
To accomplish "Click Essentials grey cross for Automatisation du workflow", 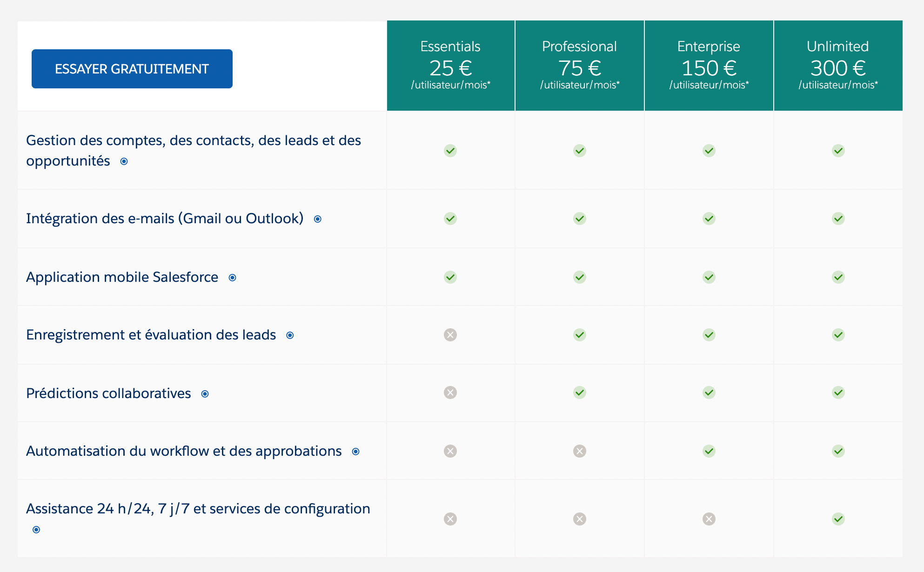I will tap(450, 451).
